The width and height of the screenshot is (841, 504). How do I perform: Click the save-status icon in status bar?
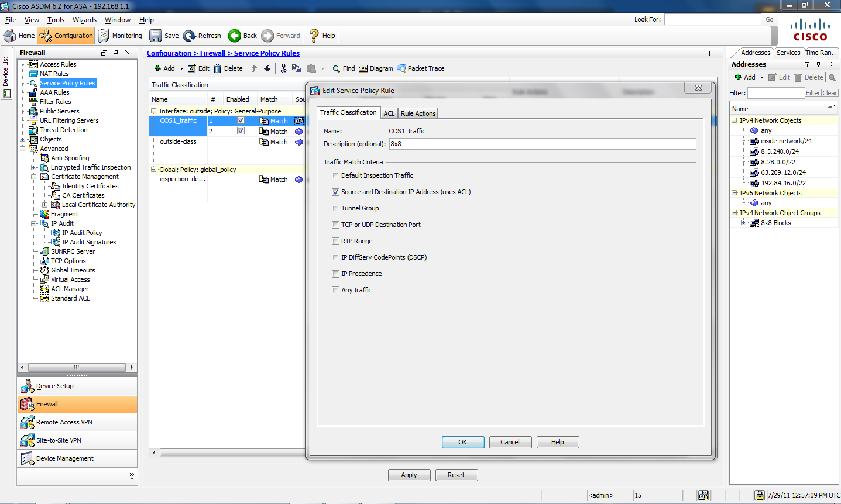(703, 495)
